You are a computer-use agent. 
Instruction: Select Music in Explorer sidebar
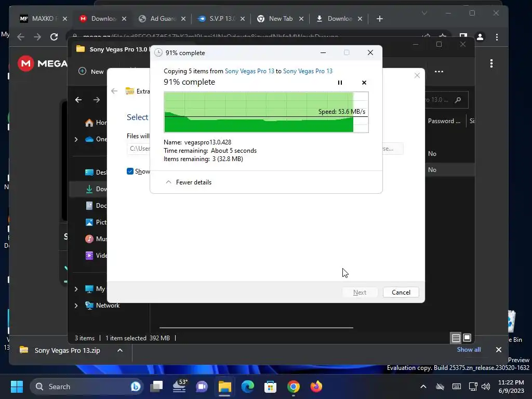pyautogui.click(x=96, y=239)
